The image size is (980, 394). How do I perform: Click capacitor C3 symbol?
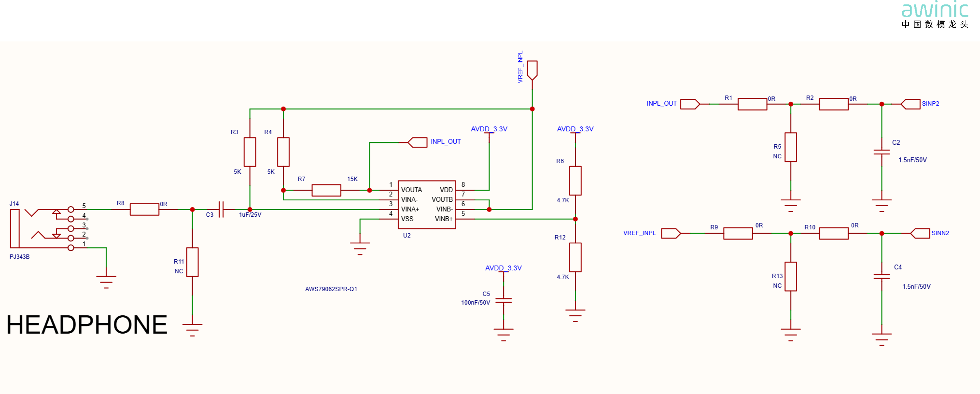(221, 209)
